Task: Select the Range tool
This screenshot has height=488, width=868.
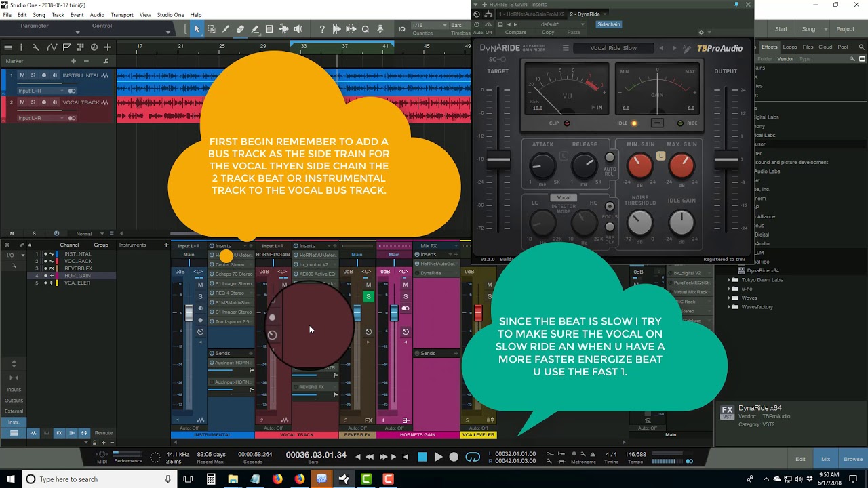Action: tap(212, 29)
